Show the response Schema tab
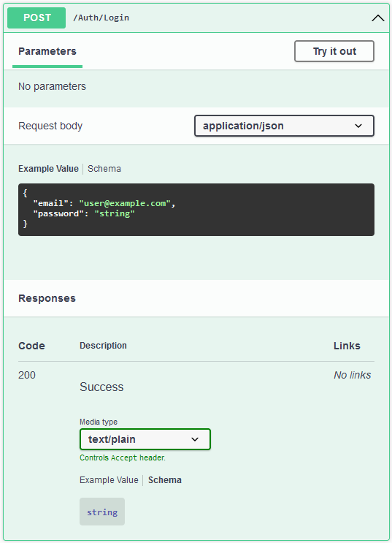The image size is (392, 543). point(165,480)
